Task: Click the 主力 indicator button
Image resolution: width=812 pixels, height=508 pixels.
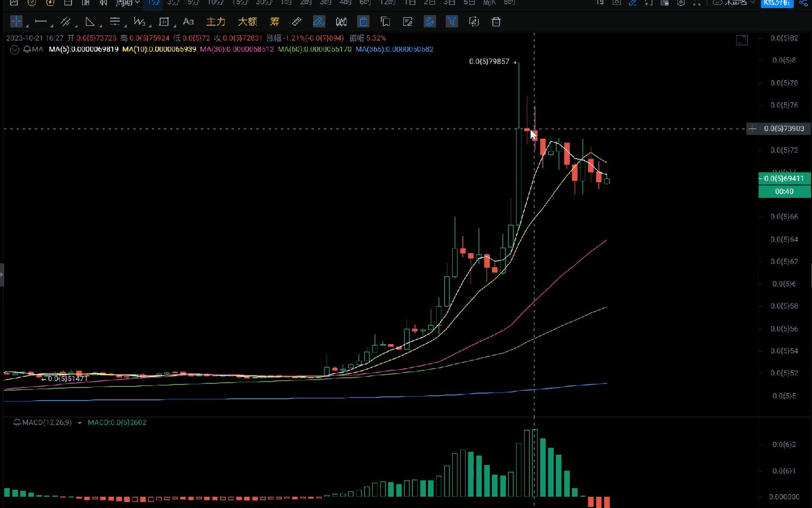Action: tap(216, 22)
